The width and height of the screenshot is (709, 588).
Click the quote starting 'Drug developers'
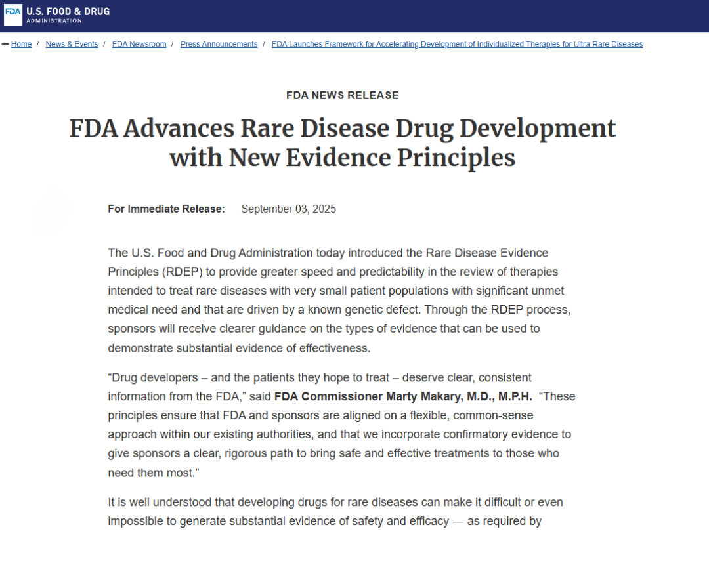coord(341,425)
